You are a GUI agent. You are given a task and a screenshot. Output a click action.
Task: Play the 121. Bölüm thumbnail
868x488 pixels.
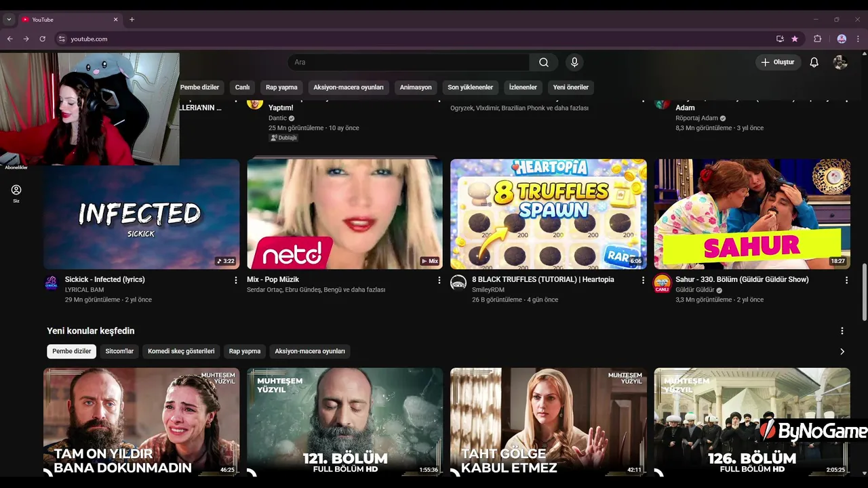pos(344,422)
